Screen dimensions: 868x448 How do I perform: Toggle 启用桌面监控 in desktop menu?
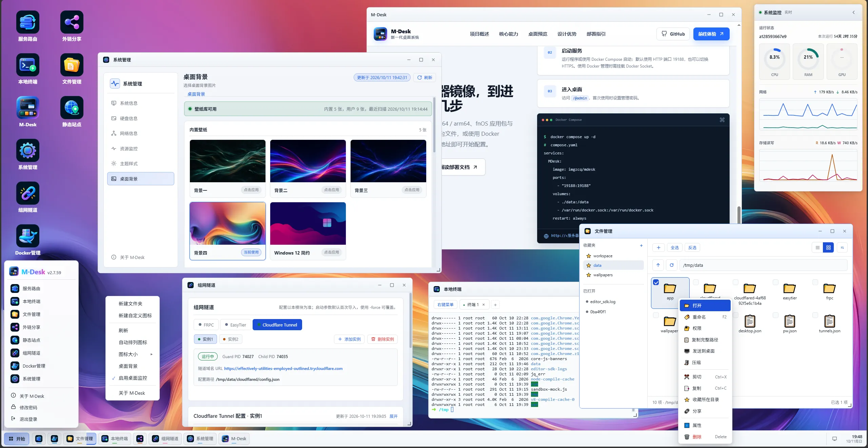tap(133, 378)
